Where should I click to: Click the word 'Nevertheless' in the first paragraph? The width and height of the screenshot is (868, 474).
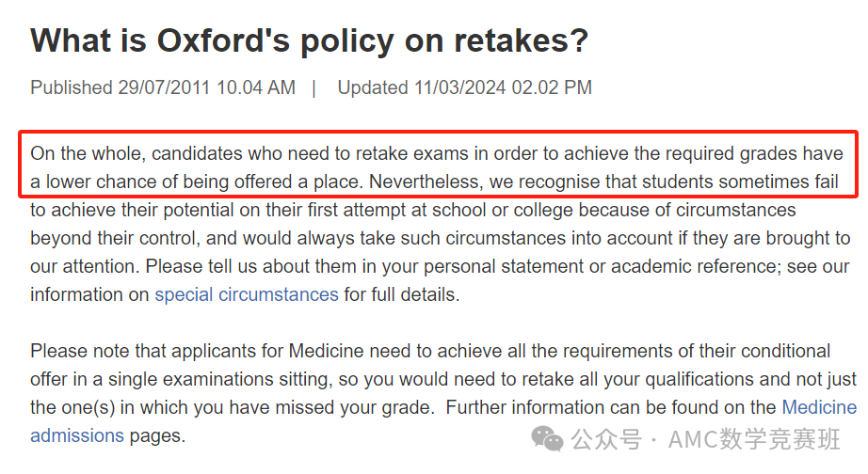coord(426,182)
